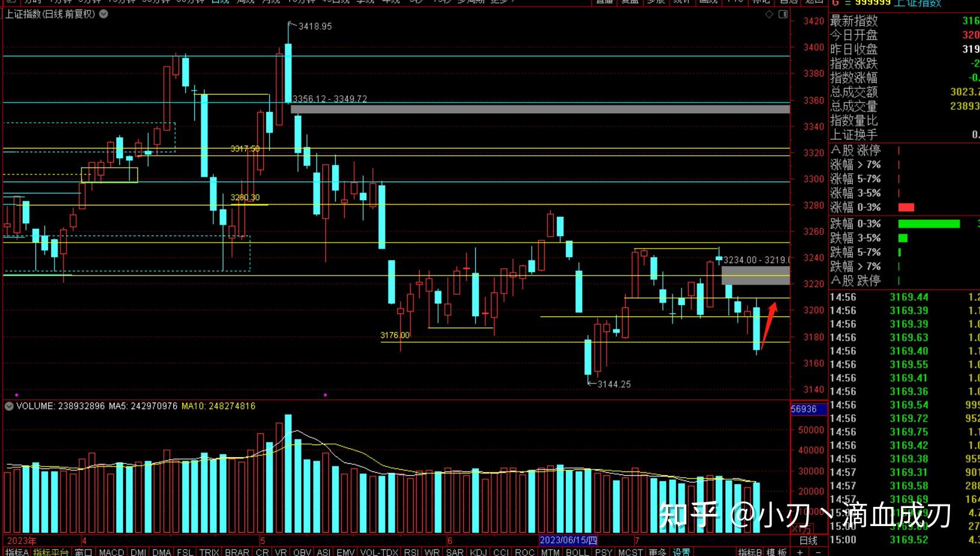Select the DMI indicator tab

click(x=138, y=552)
